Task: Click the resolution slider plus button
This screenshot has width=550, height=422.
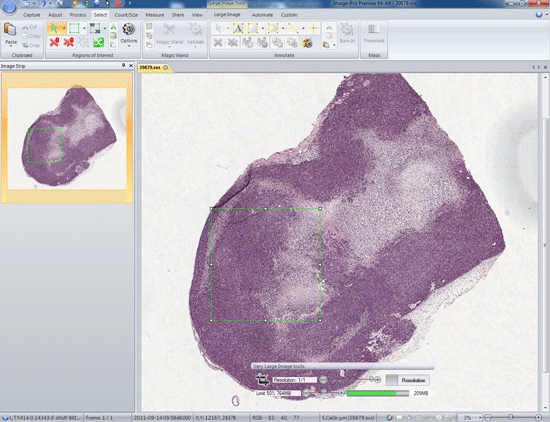Action: click(378, 380)
